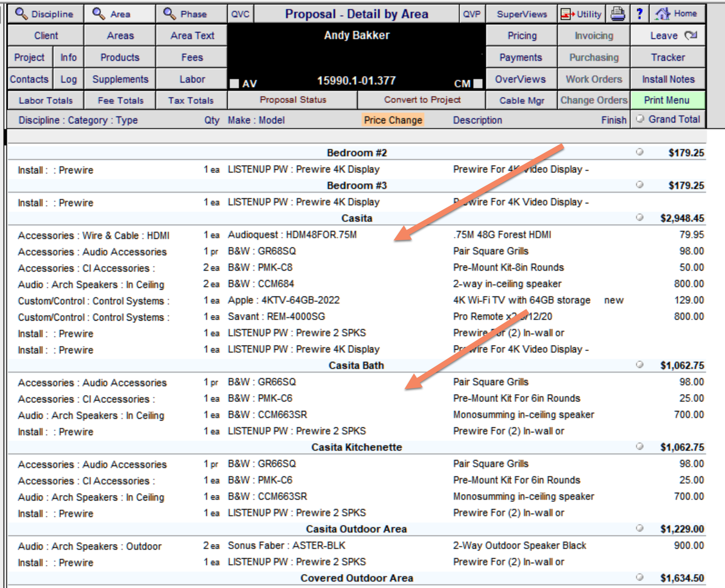
Task: Click the Area magnifier search button
Action: (x=120, y=14)
